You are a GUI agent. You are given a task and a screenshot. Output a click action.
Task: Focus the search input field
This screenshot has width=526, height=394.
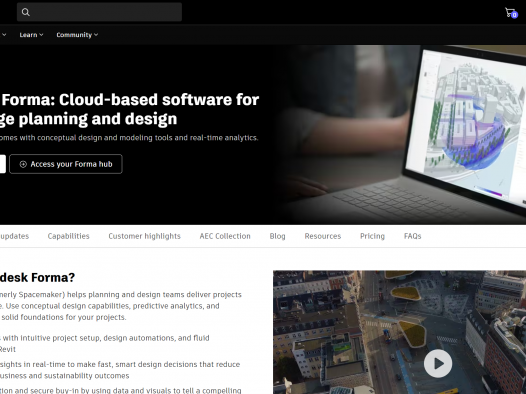[x=99, y=12]
